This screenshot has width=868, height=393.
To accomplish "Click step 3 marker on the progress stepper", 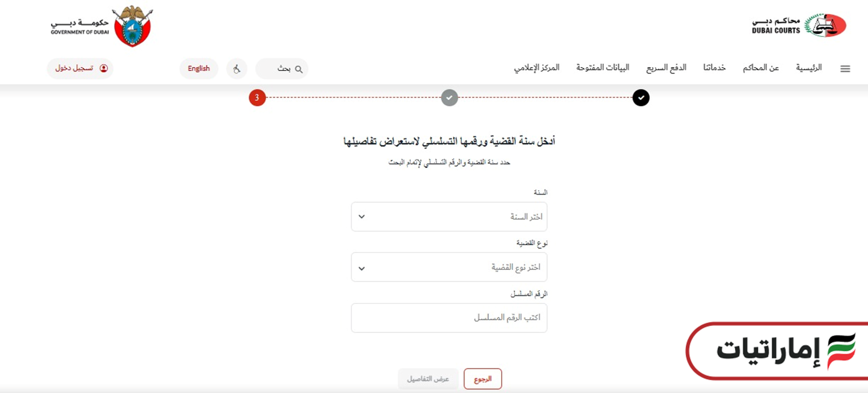I will pyautogui.click(x=257, y=98).
